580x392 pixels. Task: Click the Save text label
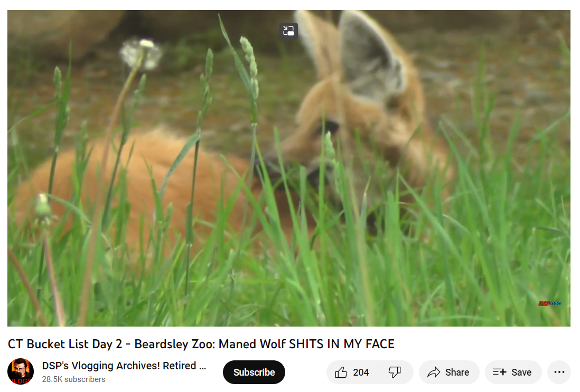coord(521,372)
